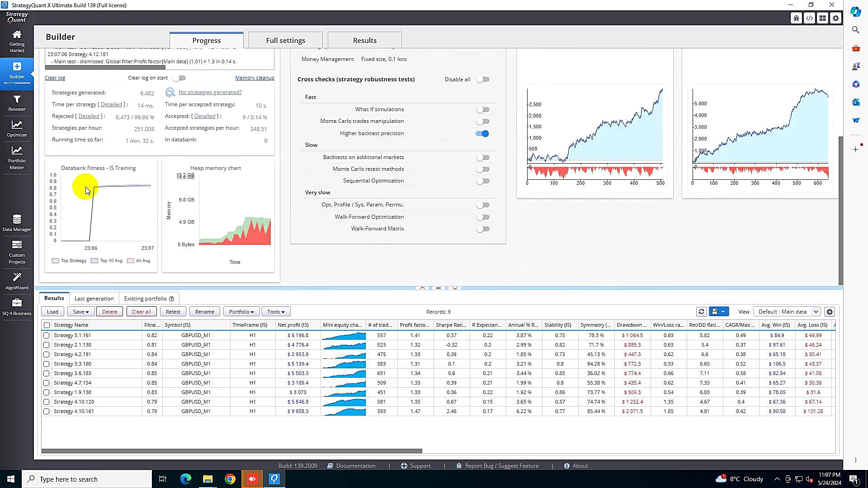Viewport: 868px width, 488px height.
Task: Click the No strategies generated help icon
Action: coord(170,92)
